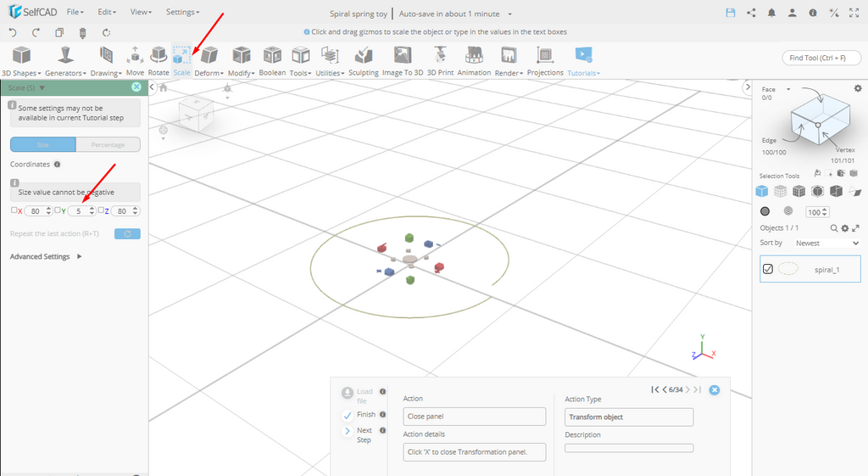Click Next Step in the tutorial panel
868x476 pixels.
pos(357,435)
